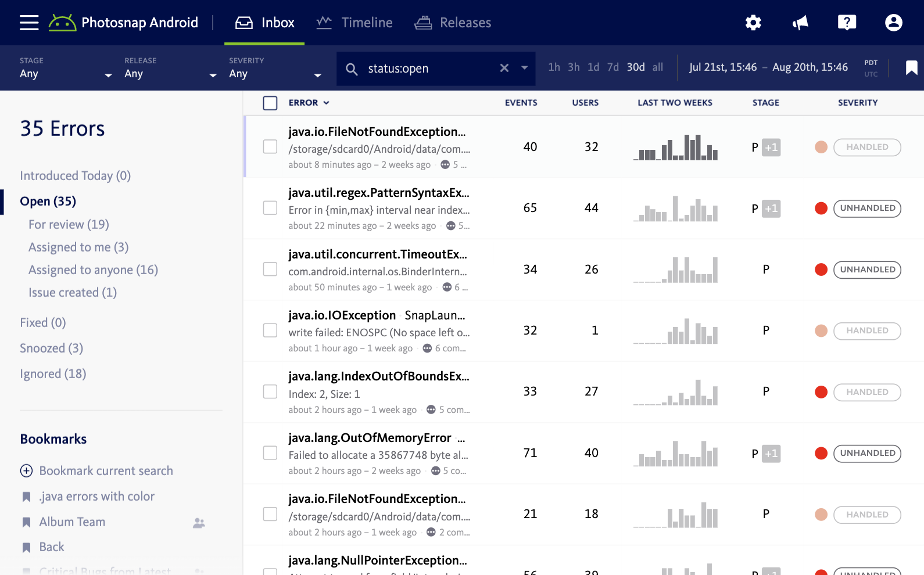Open the Stage filter dropdown

[66, 68]
